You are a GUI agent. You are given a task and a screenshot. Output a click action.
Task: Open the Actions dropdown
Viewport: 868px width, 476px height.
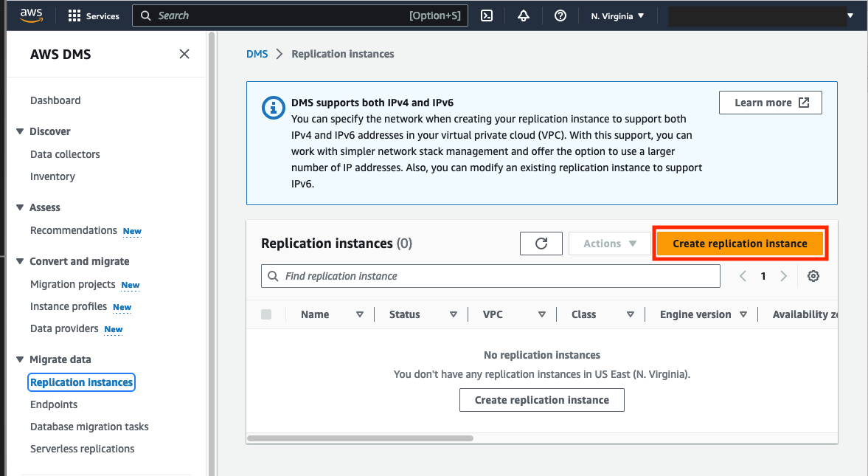coord(609,244)
